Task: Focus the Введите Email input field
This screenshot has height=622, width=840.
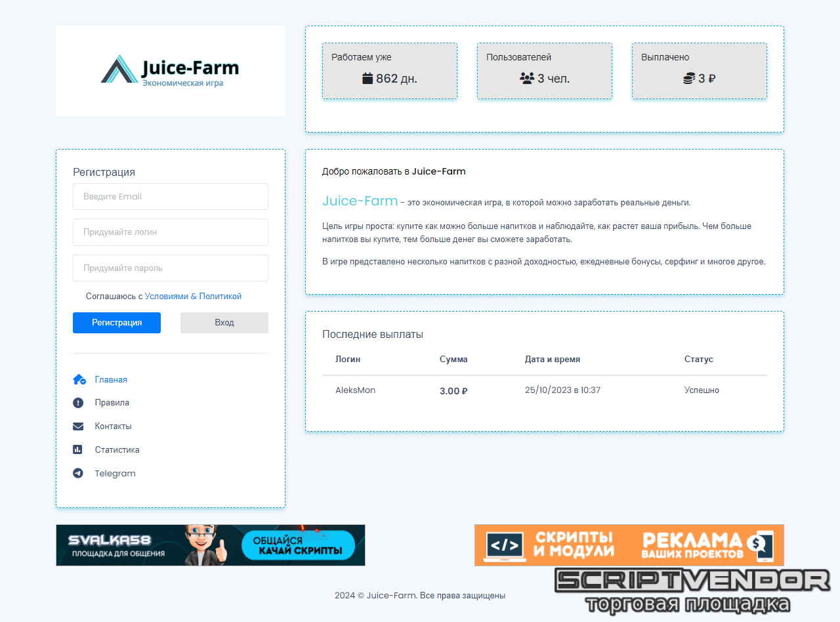Action: tap(170, 197)
